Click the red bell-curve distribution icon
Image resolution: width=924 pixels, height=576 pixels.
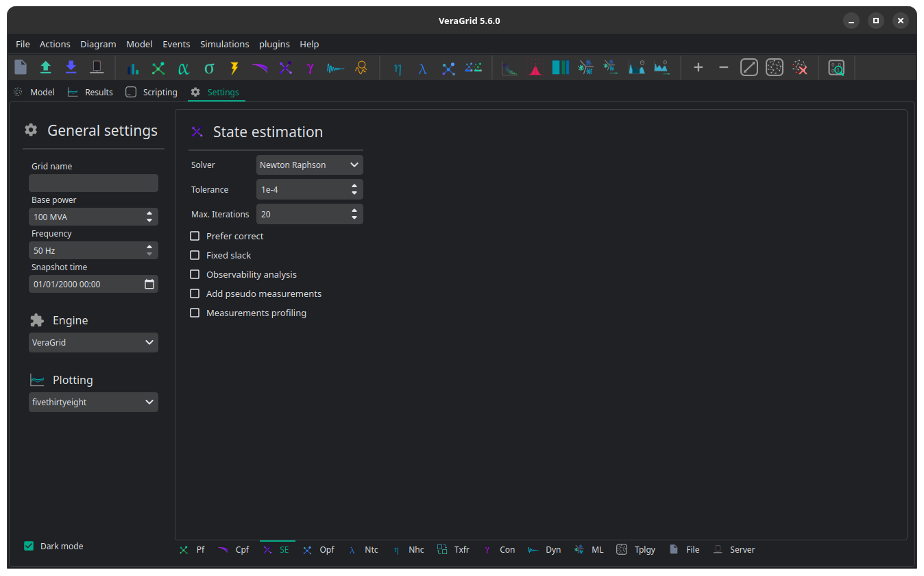click(x=535, y=68)
